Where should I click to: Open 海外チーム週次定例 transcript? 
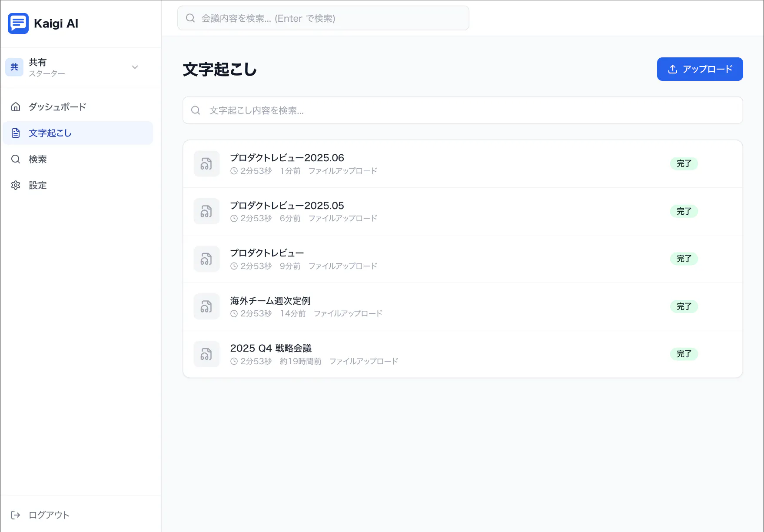(270, 301)
